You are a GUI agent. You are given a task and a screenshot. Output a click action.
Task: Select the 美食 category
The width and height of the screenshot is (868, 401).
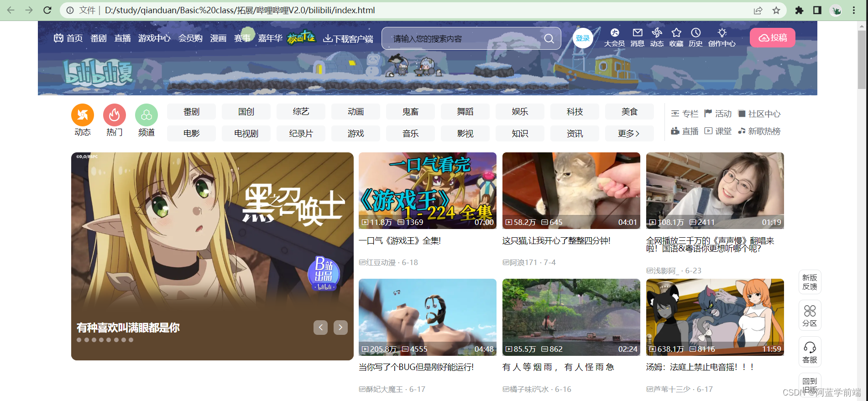629,111
